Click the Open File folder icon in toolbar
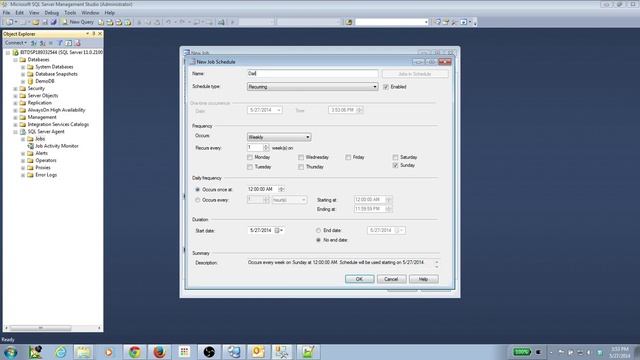The width and height of the screenshot is (640, 360). [x=36, y=22]
